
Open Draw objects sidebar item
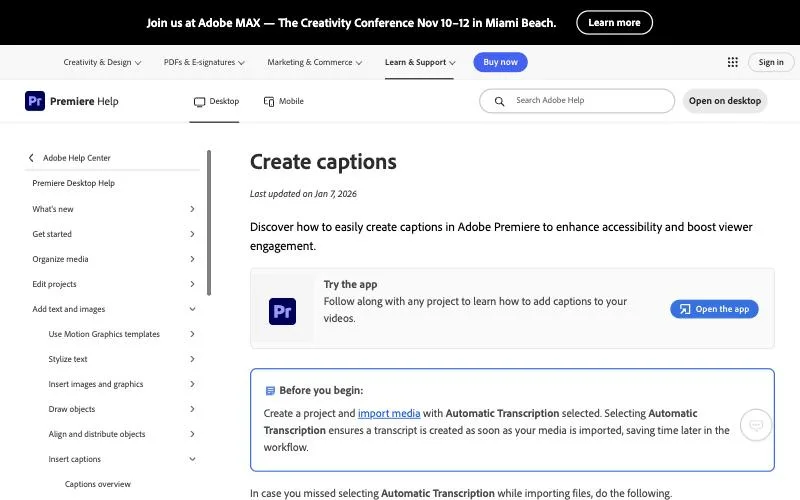(72, 409)
